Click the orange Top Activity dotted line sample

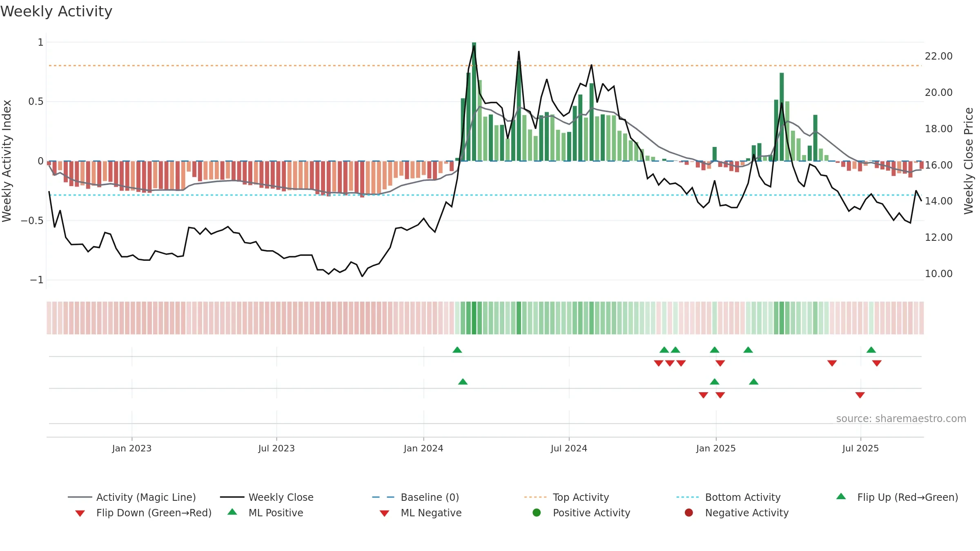[x=535, y=497]
